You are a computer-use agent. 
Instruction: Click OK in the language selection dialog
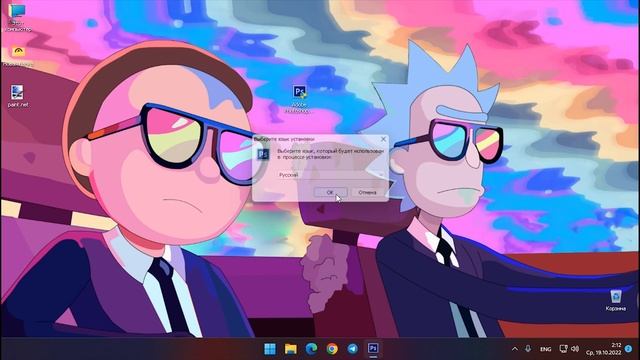(330, 192)
